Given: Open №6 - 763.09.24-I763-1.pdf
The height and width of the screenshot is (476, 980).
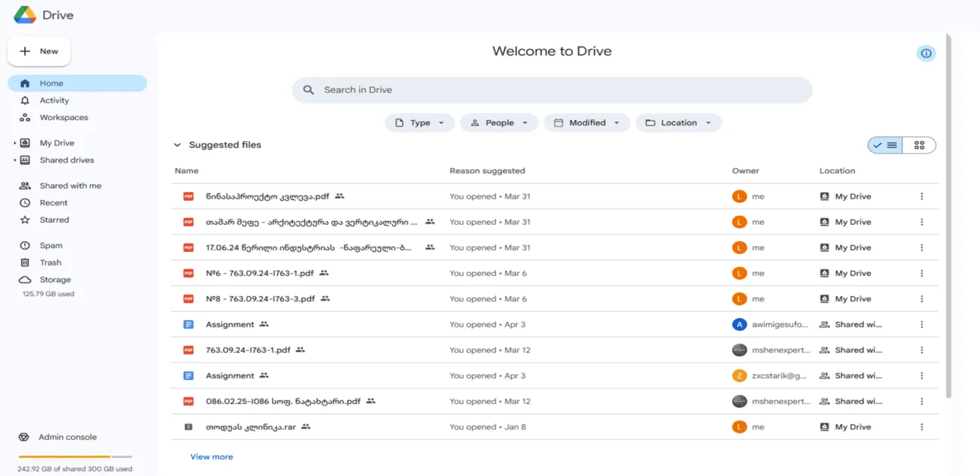Looking at the screenshot, I should click(260, 274).
